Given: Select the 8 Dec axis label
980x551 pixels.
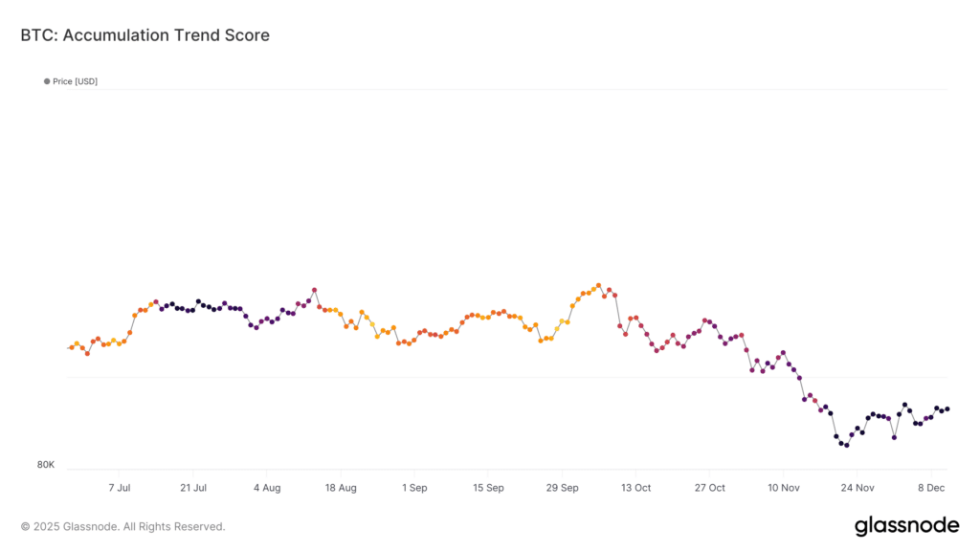Looking at the screenshot, I should click(930, 488).
